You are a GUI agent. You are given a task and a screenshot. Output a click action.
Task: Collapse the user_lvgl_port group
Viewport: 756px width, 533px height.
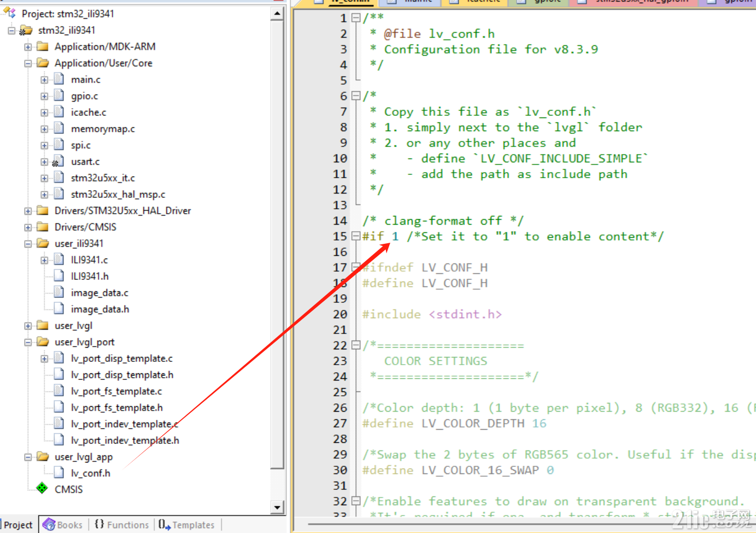pos(28,342)
